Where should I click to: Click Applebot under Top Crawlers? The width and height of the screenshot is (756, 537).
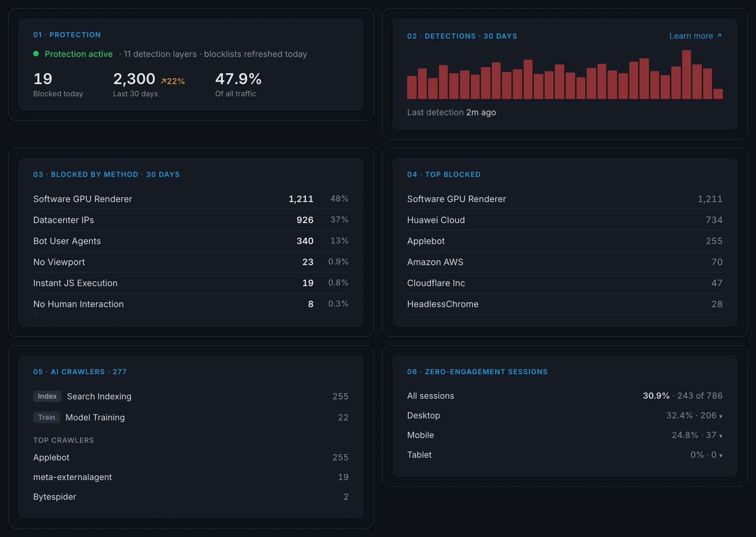point(191,457)
